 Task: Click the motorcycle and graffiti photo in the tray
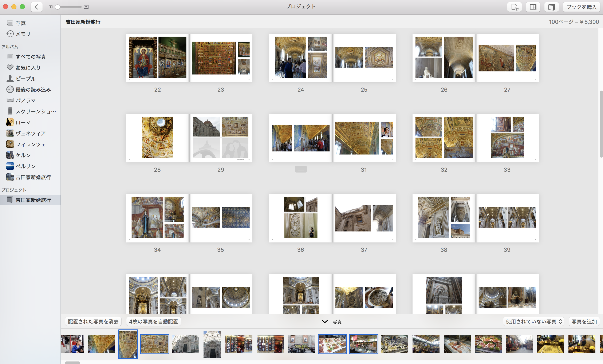(301, 344)
